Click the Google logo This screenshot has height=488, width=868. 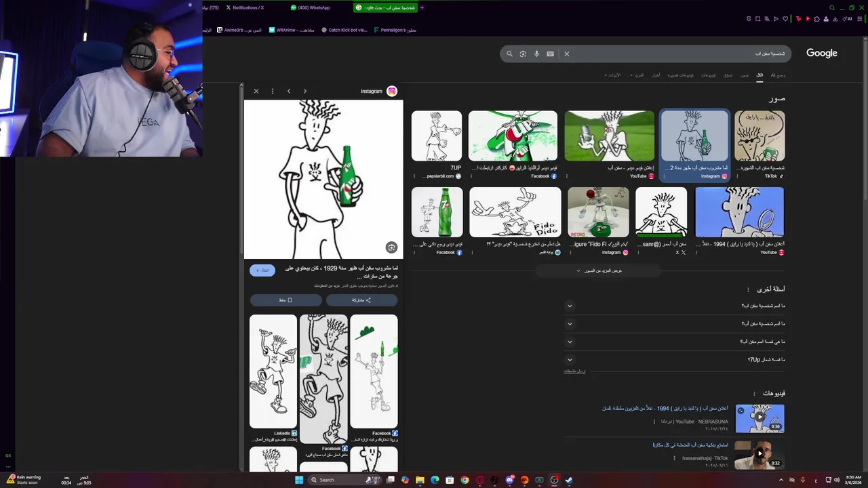pos(821,53)
